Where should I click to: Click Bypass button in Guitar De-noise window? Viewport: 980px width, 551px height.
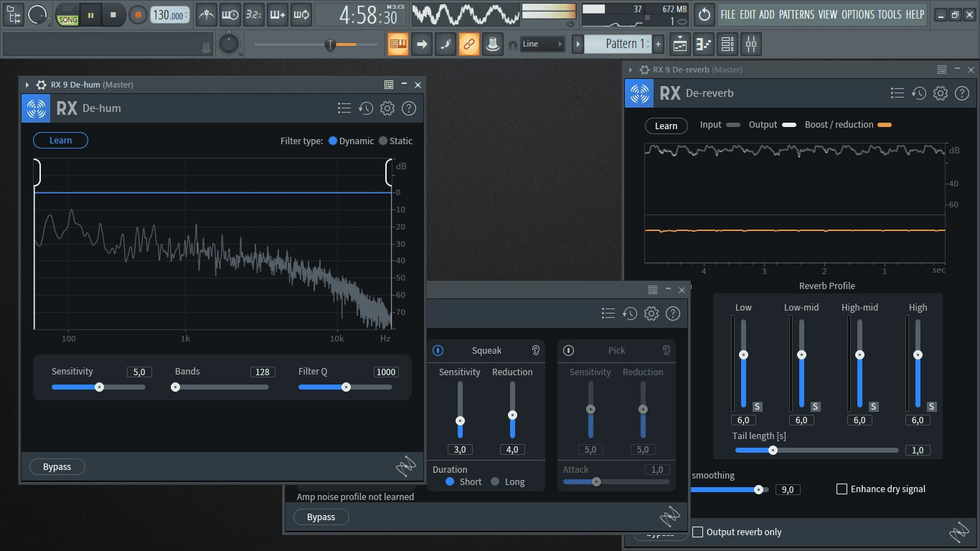tap(321, 517)
